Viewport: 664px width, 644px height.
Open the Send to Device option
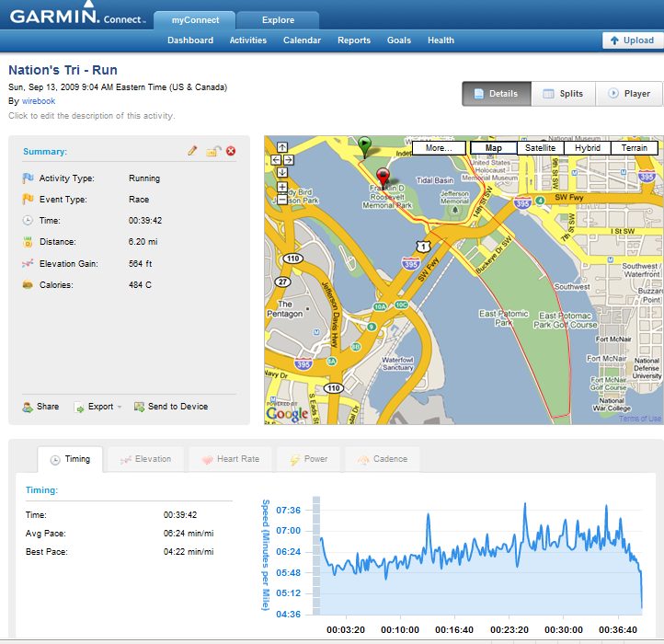click(171, 407)
